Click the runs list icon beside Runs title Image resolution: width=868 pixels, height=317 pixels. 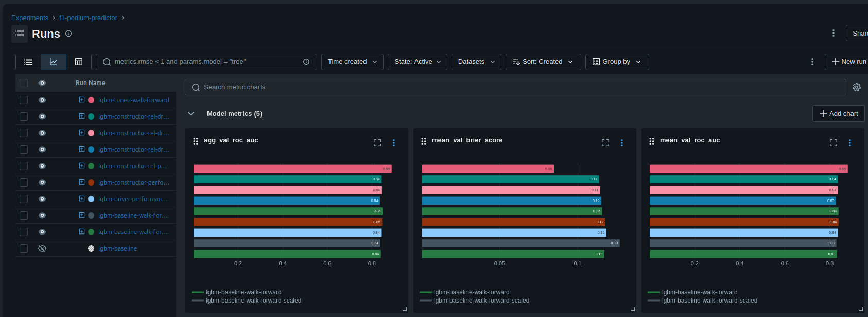[20, 34]
